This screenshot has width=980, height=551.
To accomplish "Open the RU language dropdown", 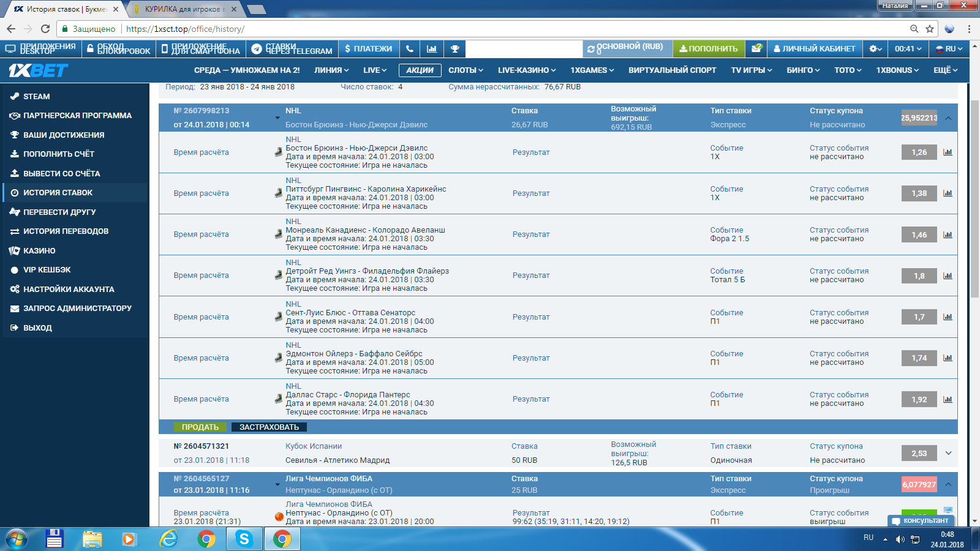I will pos(949,49).
